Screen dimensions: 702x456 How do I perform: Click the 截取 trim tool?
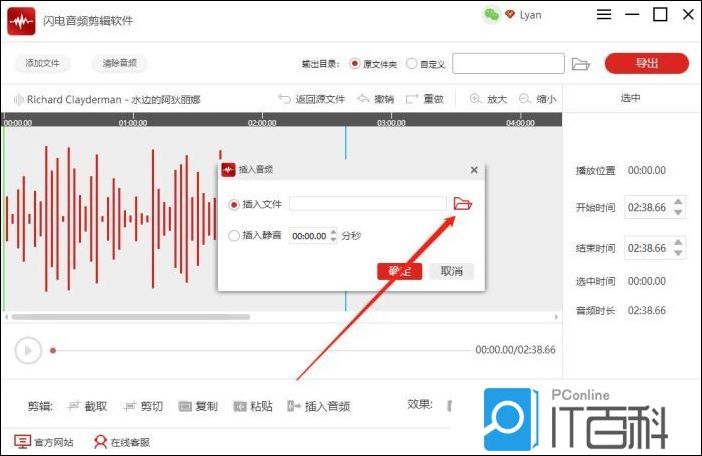click(87, 406)
